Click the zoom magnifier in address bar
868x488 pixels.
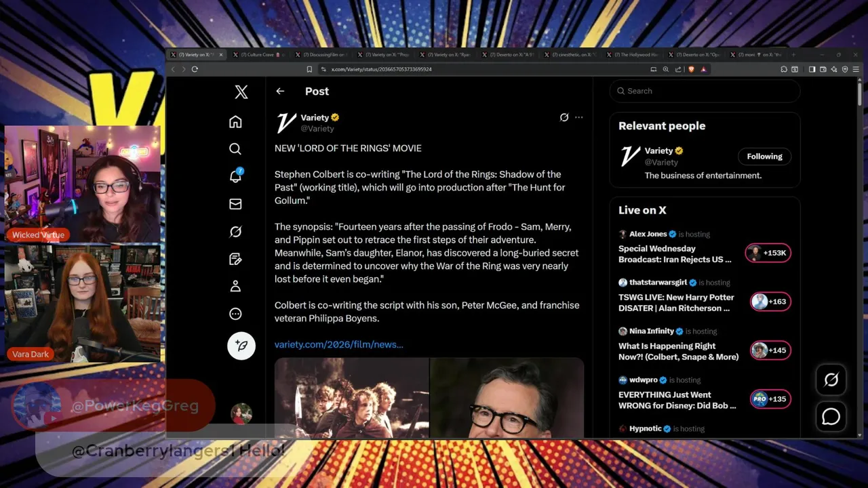pos(666,69)
